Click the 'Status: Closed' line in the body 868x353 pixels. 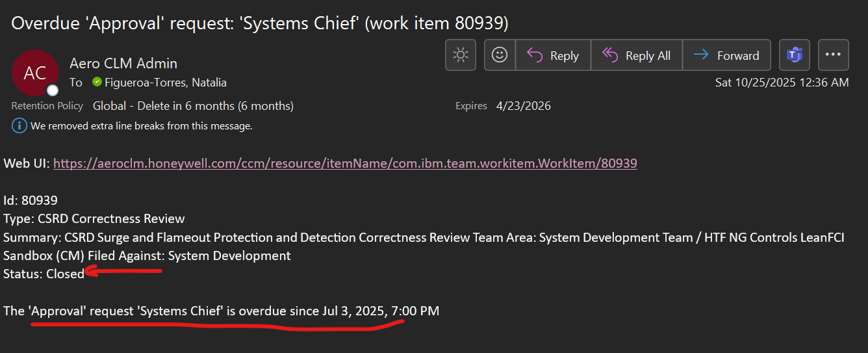(44, 274)
